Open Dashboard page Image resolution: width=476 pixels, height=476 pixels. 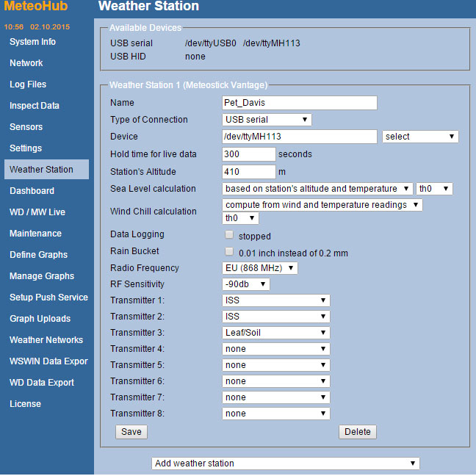(32, 191)
